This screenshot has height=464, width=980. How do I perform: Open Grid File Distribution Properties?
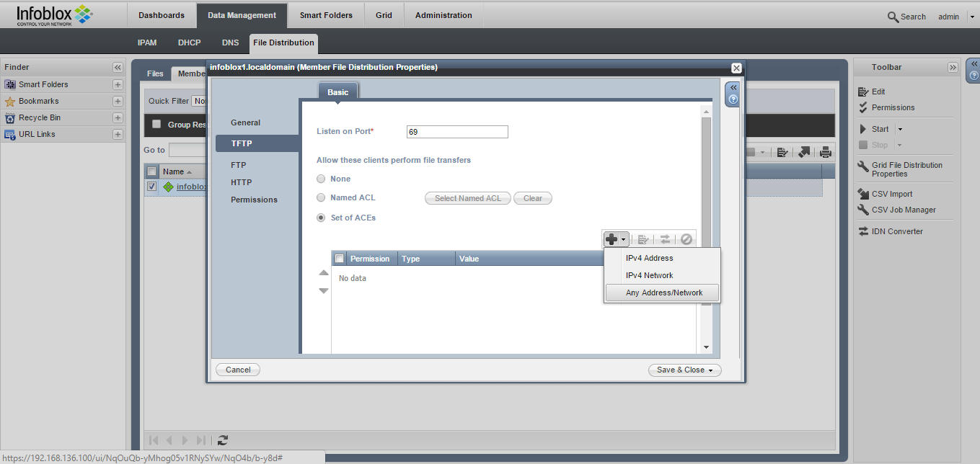906,169
